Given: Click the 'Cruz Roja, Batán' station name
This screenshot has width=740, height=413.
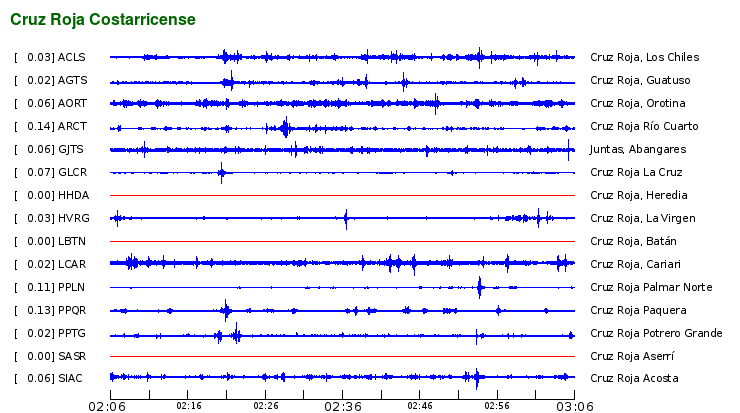Looking at the screenshot, I should (x=633, y=242).
